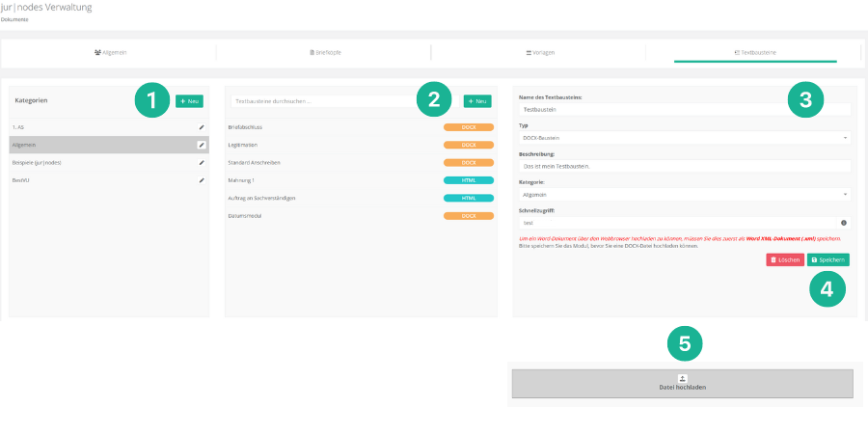Add a new category with Neu button

click(189, 101)
